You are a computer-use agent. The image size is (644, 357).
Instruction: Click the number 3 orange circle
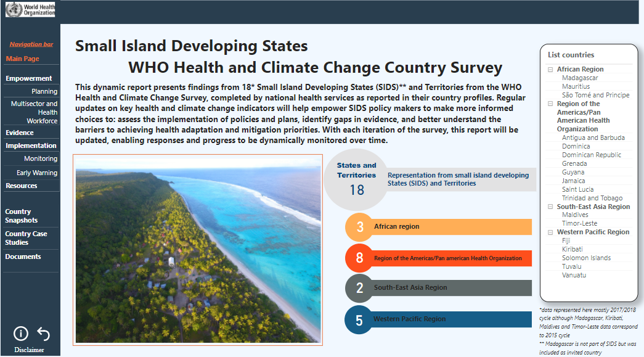coord(360,227)
